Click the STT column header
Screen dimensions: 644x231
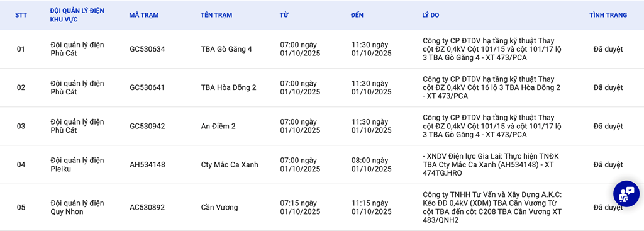click(21, 15)
